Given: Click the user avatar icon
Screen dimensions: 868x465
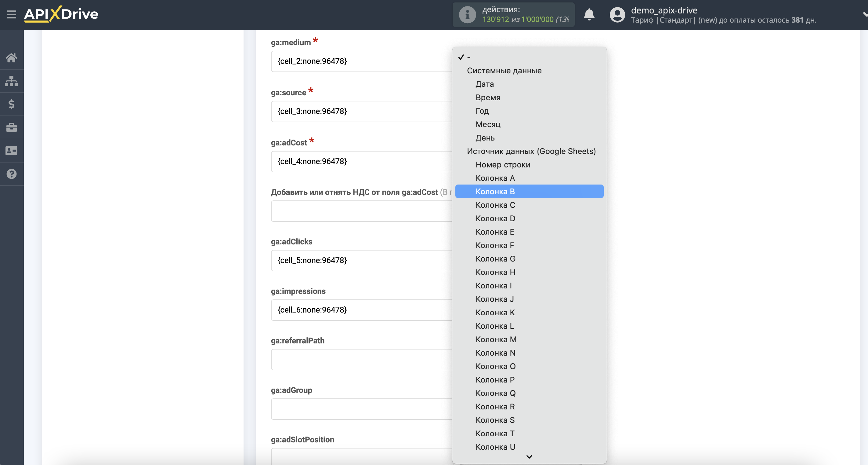Looking at the screenshot, I should click(617, 14).
